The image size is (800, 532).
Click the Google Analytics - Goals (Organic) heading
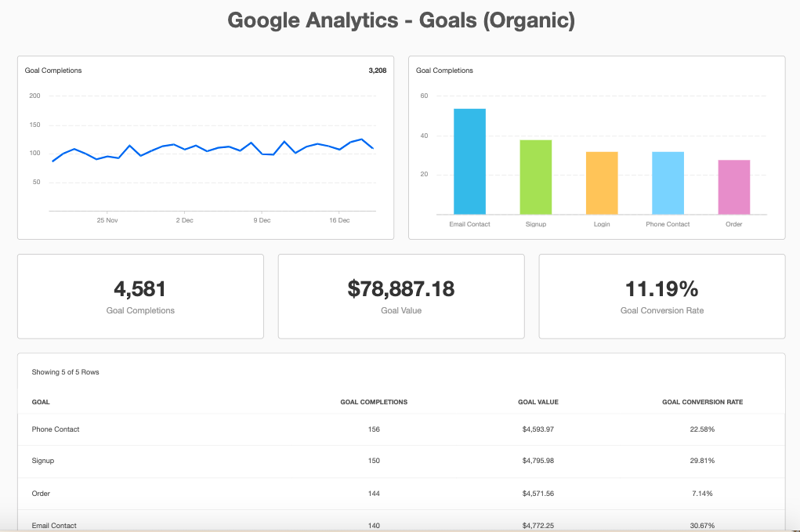coord(401,21)
